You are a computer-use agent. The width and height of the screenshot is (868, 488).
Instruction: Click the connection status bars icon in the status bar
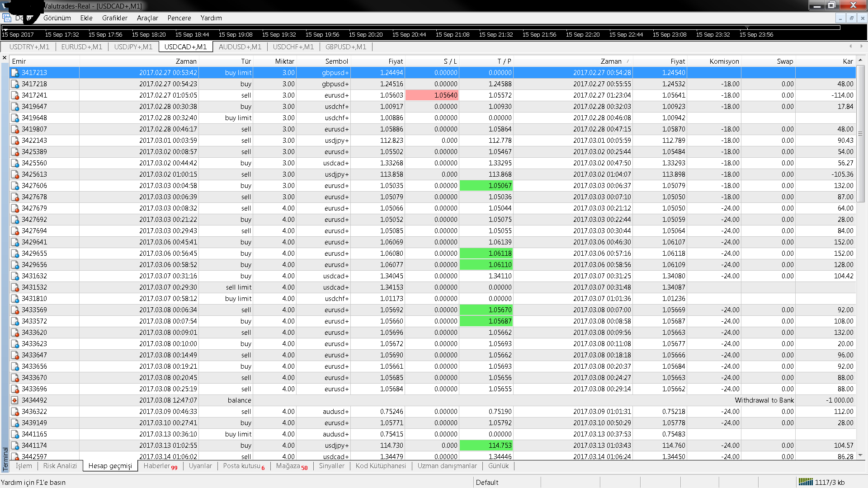pyautogui.click(x=806, y=482)
